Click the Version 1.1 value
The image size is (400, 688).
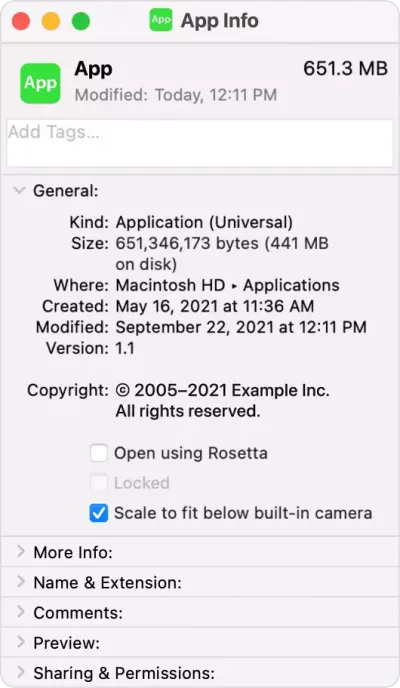125,348
